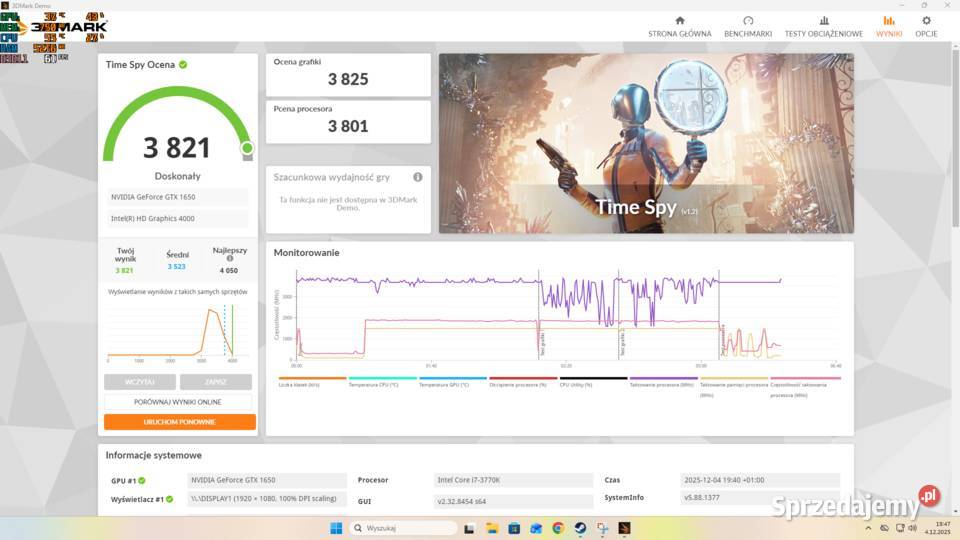
Task: Toggle blue Temperatura GPU legend line
Action: pos(453,378)
